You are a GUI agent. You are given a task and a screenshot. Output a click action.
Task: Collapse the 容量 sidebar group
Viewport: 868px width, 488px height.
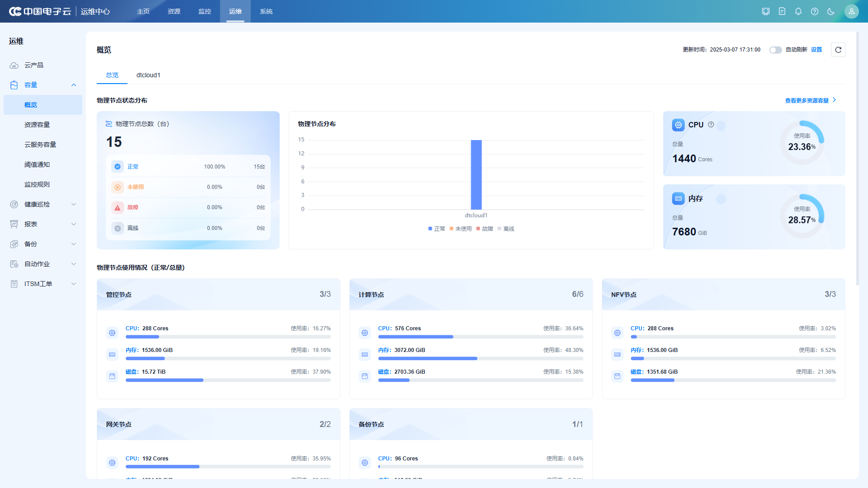(74, 85)
